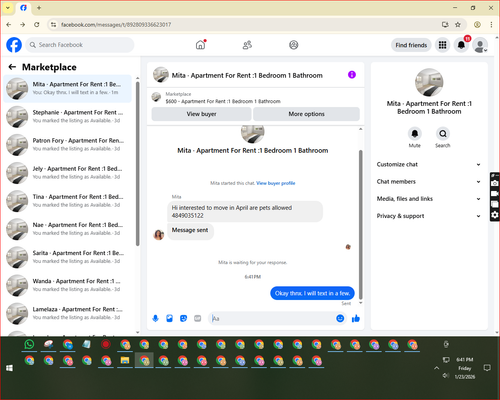500x400 pixels.
Task: Open the Stephanie apartment conversation
Action: point(68,117)
